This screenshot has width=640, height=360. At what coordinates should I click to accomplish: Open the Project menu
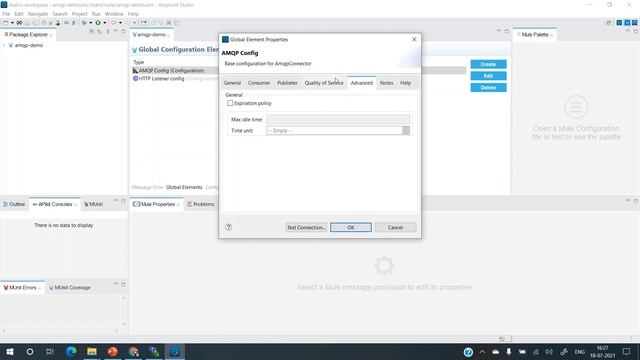pos(80,14)
